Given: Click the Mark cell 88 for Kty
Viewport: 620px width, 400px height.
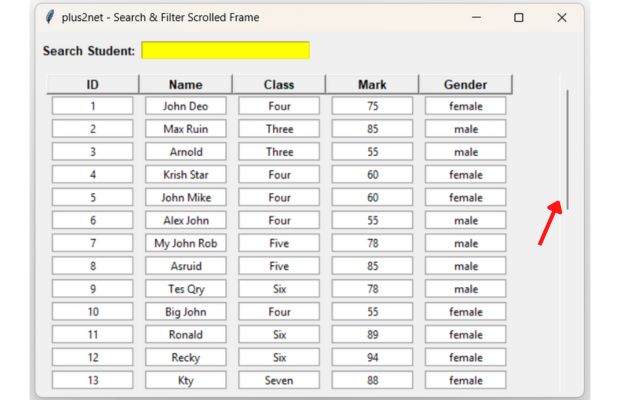Looking at the screenshot, I should pyautogui.click(x=372, y=380).
